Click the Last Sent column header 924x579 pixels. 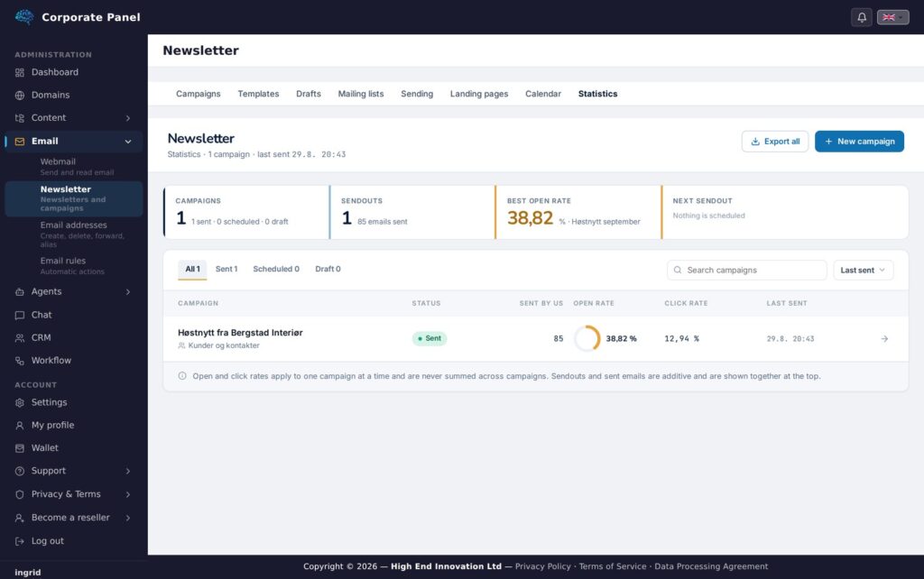tap(787, 303)
